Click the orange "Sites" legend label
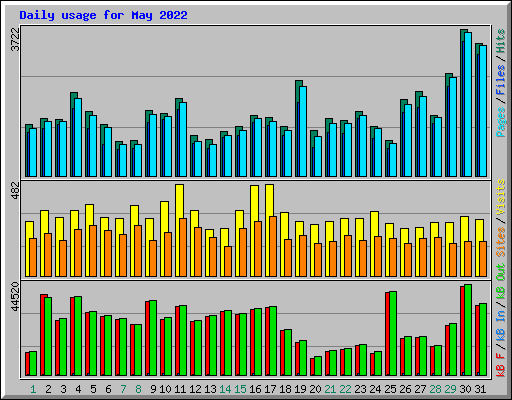The image size is (512, 400). coord(501,242)
